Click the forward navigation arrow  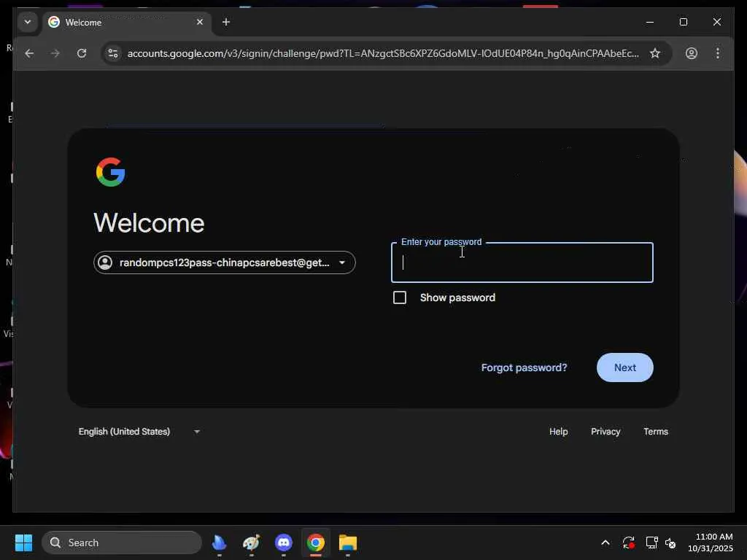pos(55,53)
